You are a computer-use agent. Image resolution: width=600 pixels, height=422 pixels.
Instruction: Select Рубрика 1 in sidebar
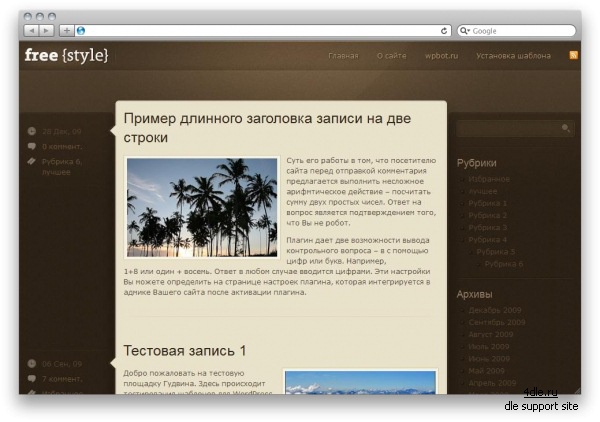tap(488, 203)
